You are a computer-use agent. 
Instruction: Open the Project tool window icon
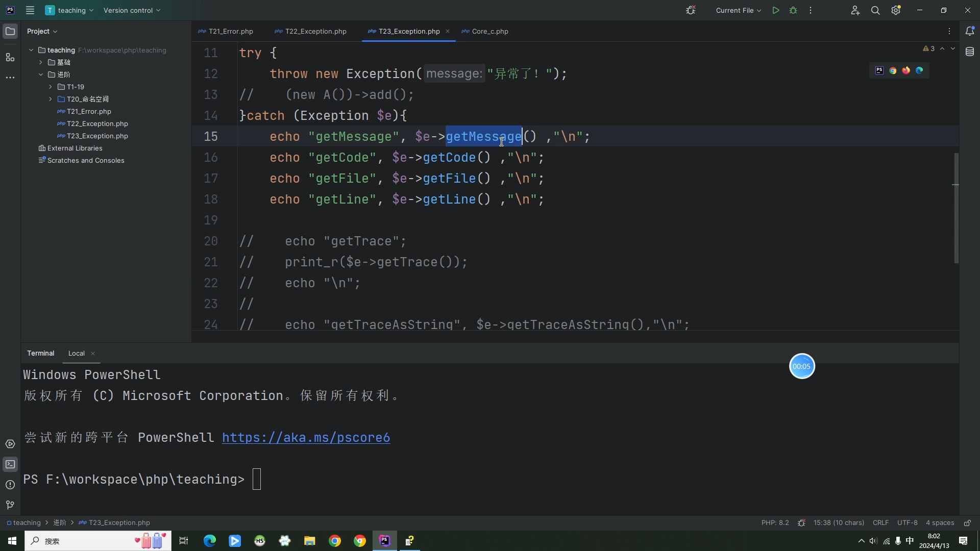click(x=10, y=31)
